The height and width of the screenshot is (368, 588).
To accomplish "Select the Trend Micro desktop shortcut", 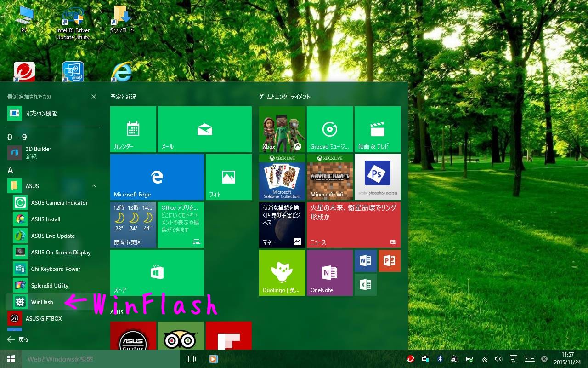I will [24, 72].
